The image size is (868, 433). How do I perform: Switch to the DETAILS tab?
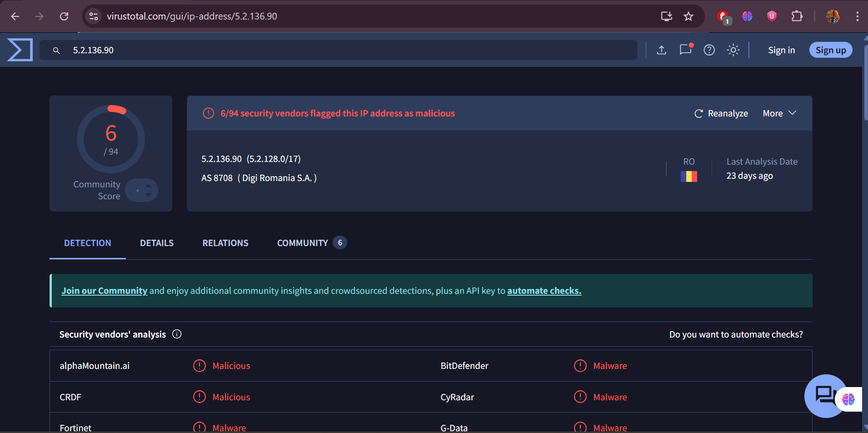(x=157, y=243)
